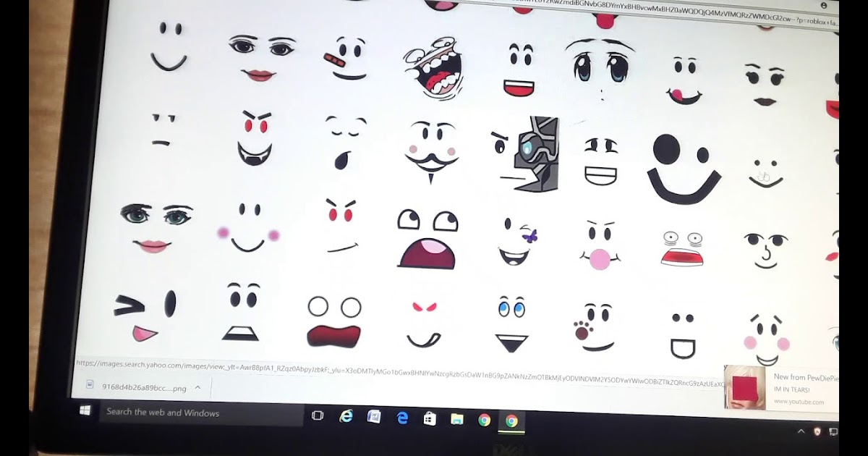
Task: Click the face with purple butterfly eye
Action: tap(517, 240)
